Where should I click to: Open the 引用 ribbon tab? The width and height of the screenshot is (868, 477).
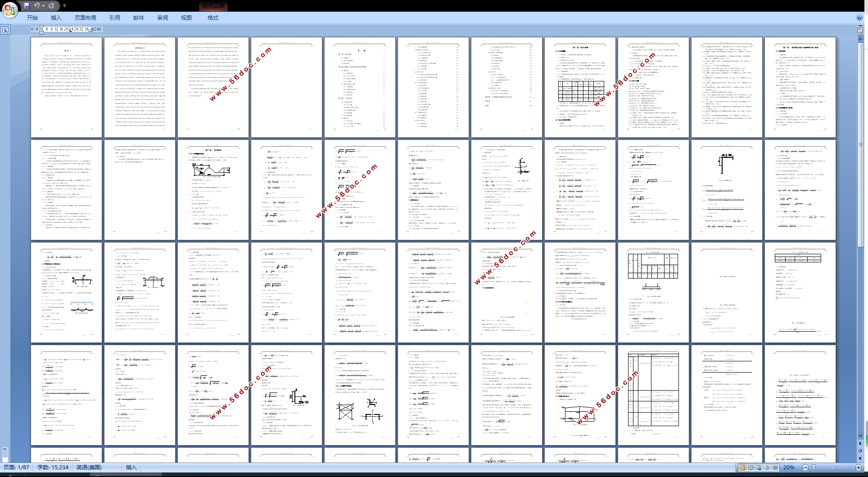point(115,18)
